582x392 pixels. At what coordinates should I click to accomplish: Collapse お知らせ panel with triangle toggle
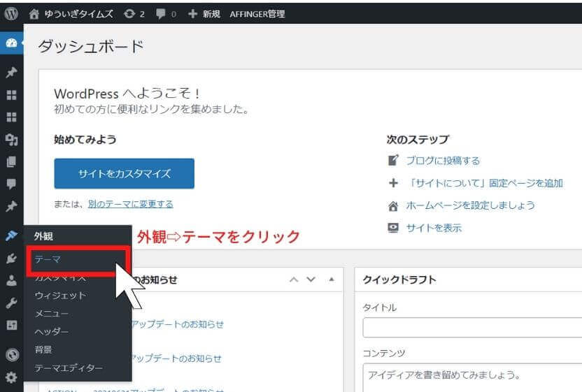pos(332,280)
